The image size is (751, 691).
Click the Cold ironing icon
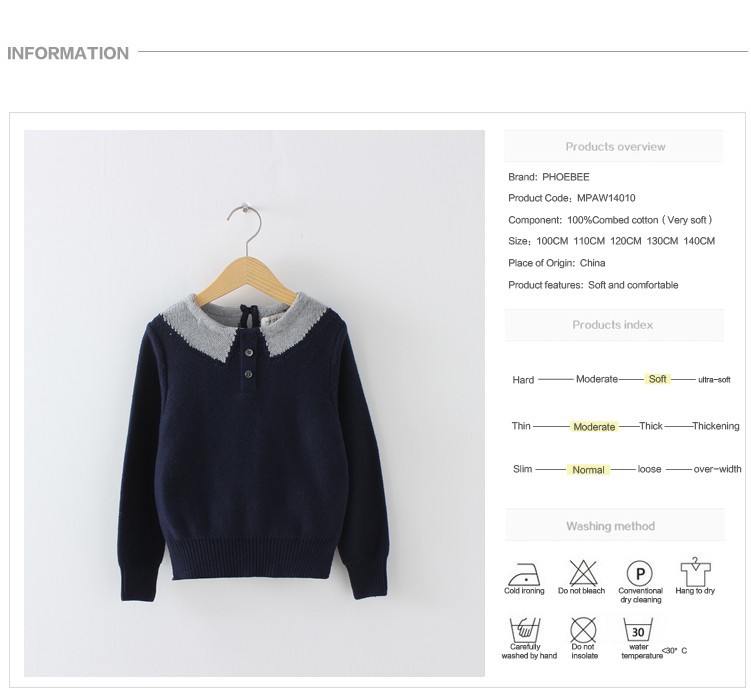point(524,574)
